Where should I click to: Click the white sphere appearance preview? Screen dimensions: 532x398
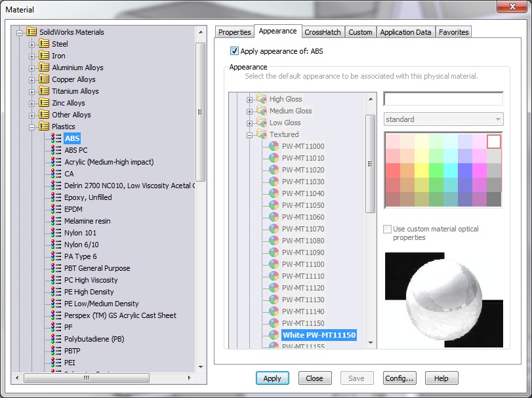(444, 300)
